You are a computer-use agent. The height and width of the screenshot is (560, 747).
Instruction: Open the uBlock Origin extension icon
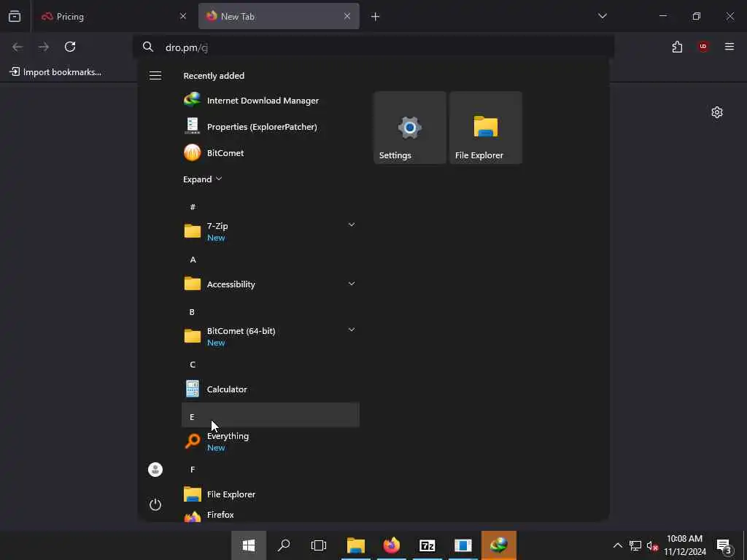(703, 47)
